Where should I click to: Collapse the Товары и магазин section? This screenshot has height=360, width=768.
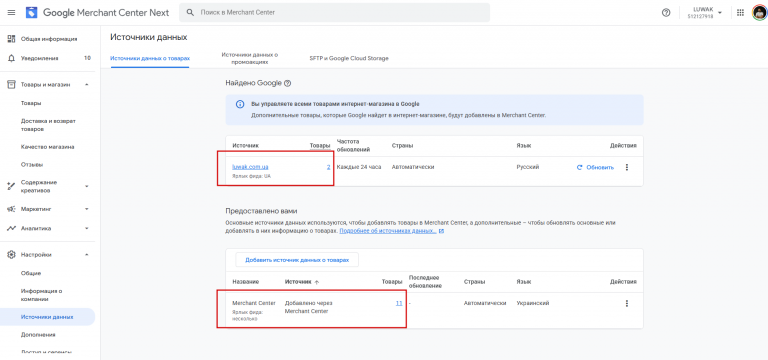pyautogui.click(x=87, y=85)
